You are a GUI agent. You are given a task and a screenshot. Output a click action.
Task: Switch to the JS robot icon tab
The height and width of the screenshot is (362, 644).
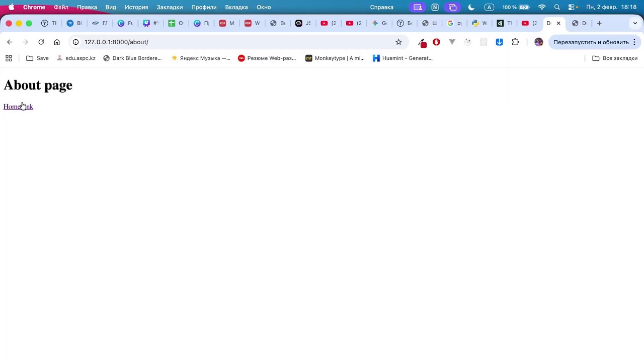pos(302,23)
